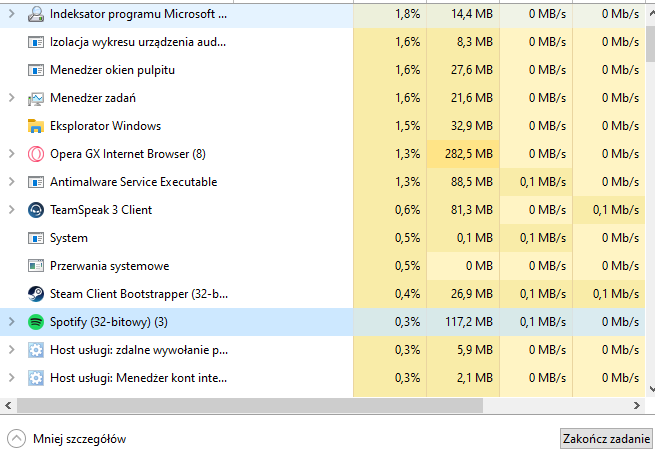This screenshot has height=461, width=655.
Task: Click the Opera GX browser icon
Action: tap(36, 154)
